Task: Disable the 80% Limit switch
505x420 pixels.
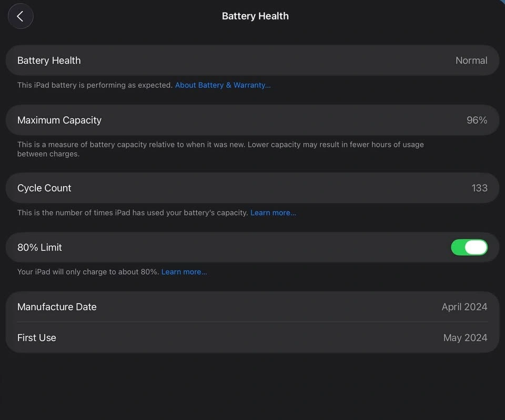Action: point(469,247)
